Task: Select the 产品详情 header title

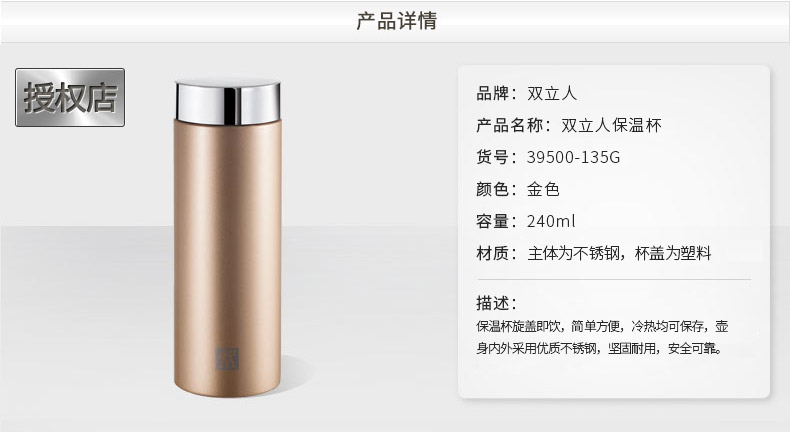Action: pyautogui.click(x=397, y=21)
